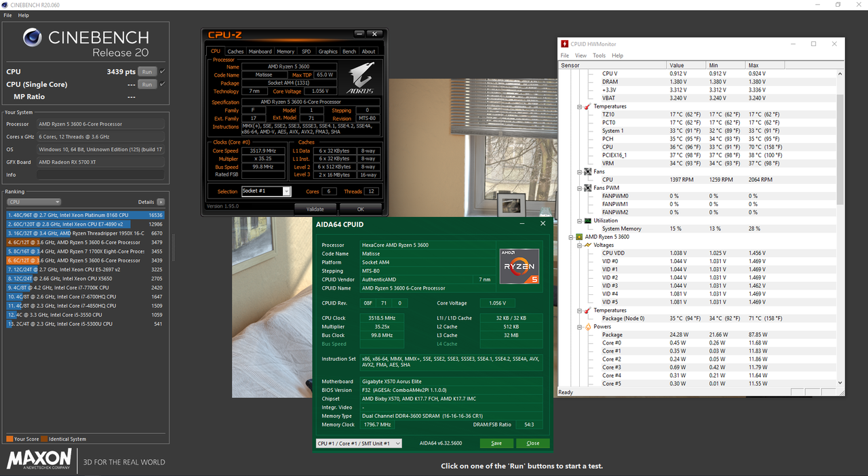The height and width of the screenshot is (476, 868).
Task: Switch to the Graphics tab in CPU-Z
Action: point(328,52)
